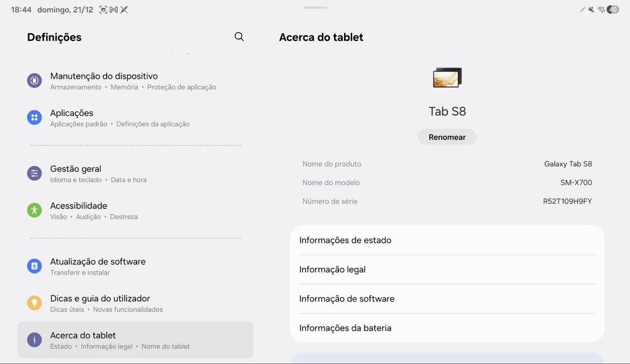Click the Acerca do tablet info icon
The height and width of the screenshot is (364, 630).
(x=35, y=340)
